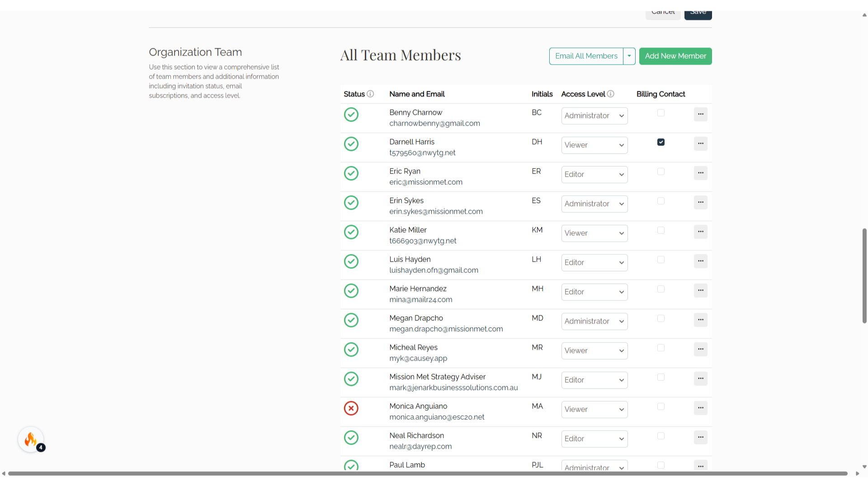
Task: Click Darnell Harris's green status checkmark
Action: coord(351,144)
